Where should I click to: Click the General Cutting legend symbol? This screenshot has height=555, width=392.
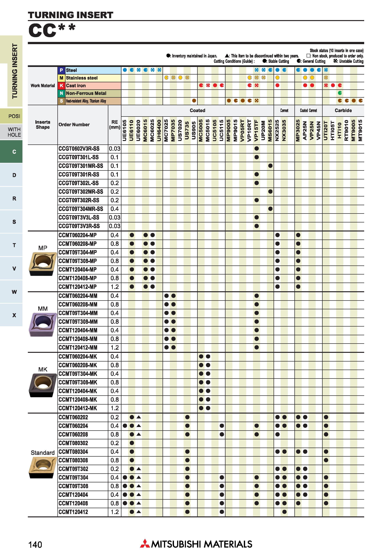tap(299, 61)
